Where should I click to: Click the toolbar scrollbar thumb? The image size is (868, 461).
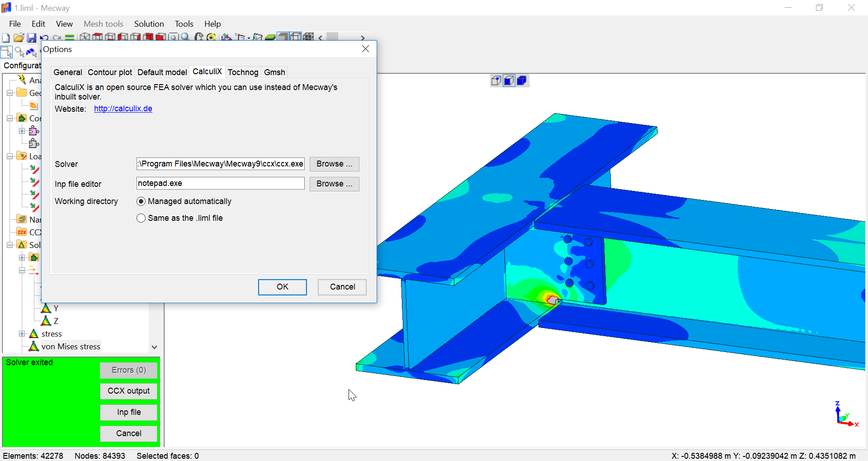click(332, 37)
